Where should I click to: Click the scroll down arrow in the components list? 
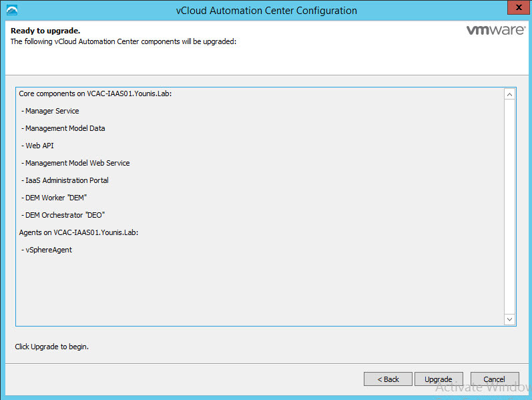coord(510,320)
